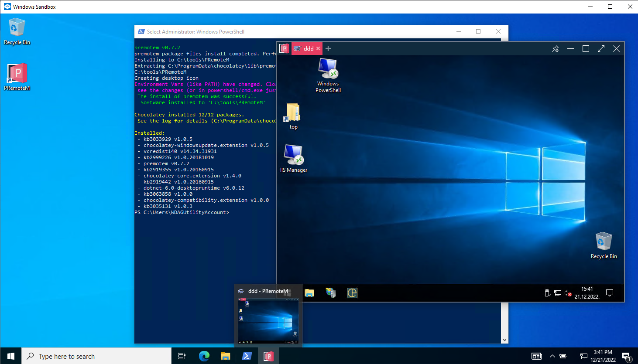Screen dimensions: 638x364
Task: Click the Windows Sandbox title bar icon
Action: tap(7, 7)
